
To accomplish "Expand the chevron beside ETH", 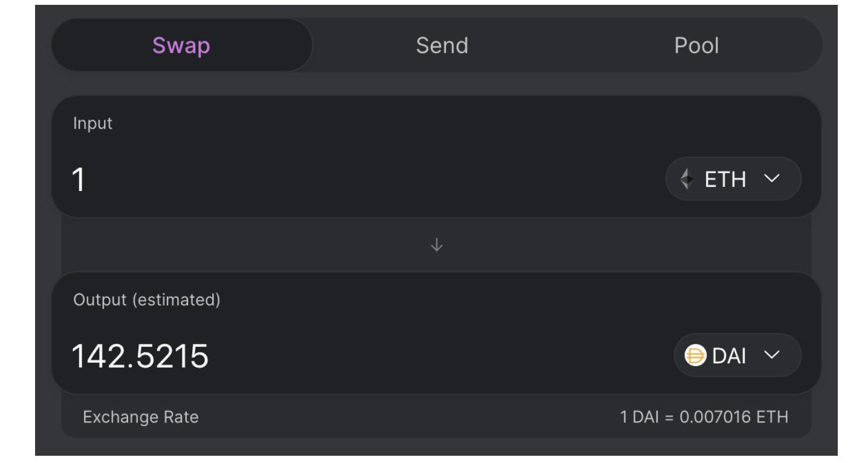I will (x=772, y=179).
